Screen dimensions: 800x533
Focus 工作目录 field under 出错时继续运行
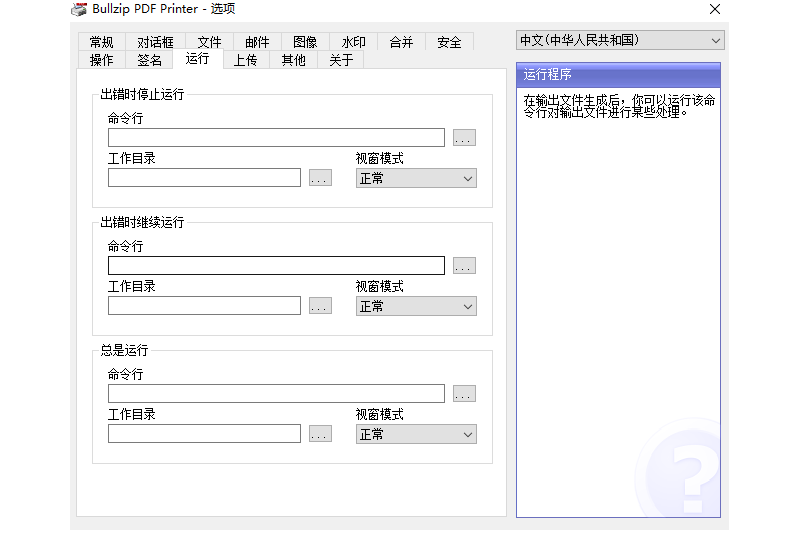(x=204, y=306)
